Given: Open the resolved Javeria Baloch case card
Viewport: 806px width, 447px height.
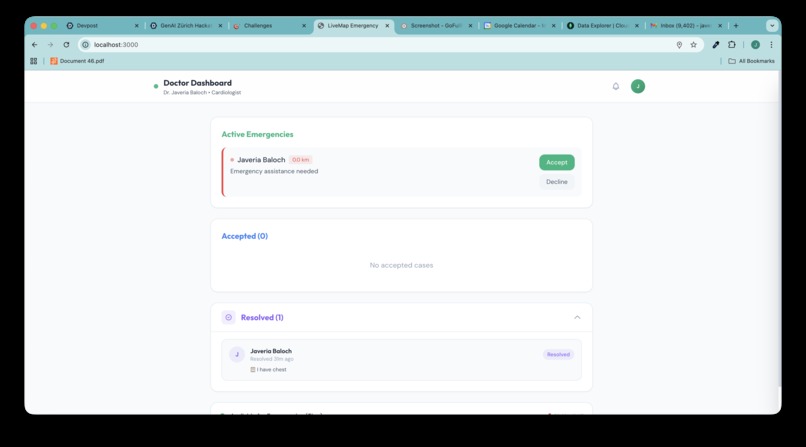Looking at the screenshot, I should pyautogui.click(x=401, y=360).
